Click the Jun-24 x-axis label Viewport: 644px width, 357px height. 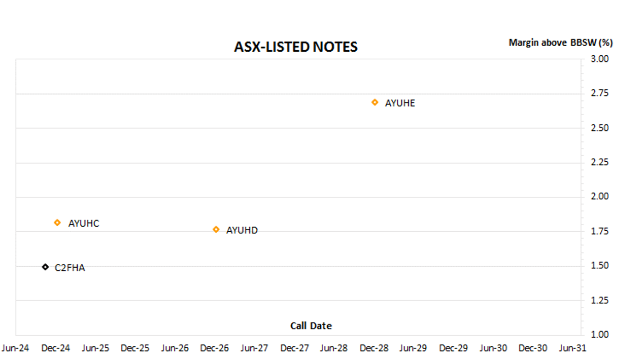tap(16, 348)
